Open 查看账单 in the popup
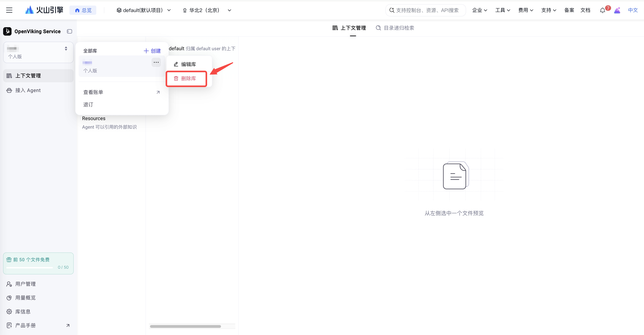This screenshot has width=644, height=335. coord(122,92)
